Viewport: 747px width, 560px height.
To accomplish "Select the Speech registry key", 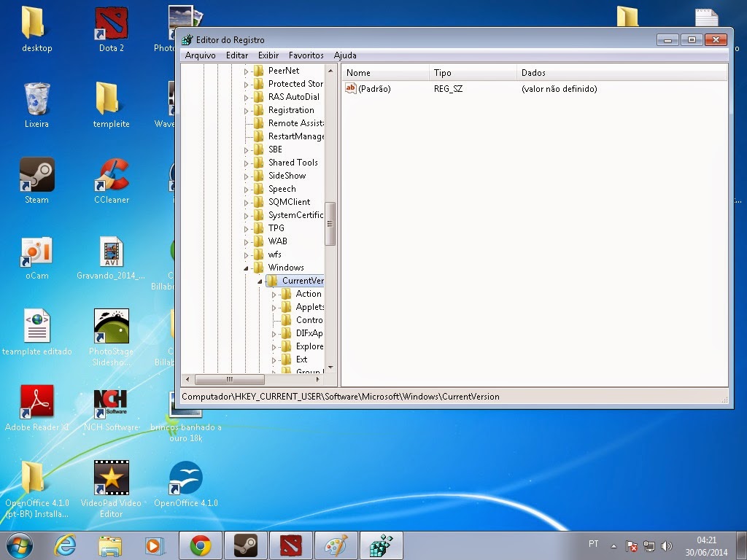I will click(x=282, y=189).
